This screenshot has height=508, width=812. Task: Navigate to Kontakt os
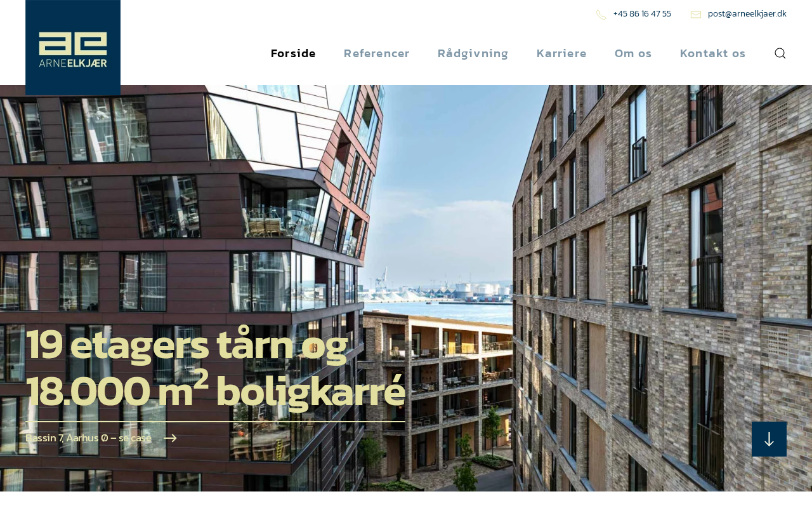[712, 53]
